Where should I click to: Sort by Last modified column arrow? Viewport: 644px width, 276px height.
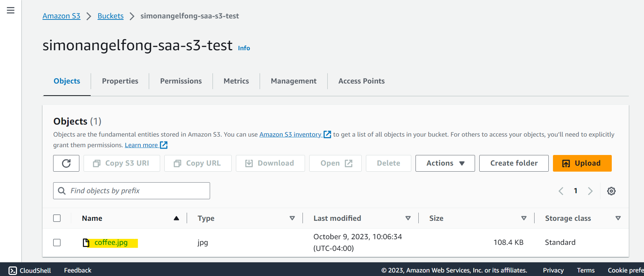tap(408, 218)
